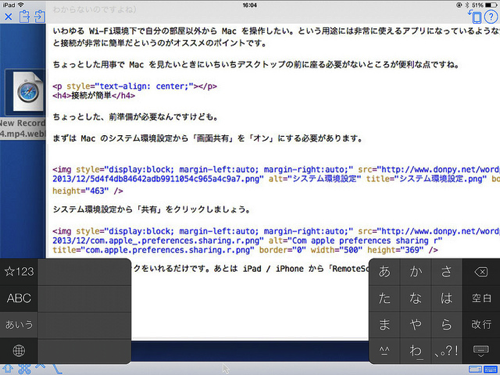
Task: Click the '5d4f4db84642adb9911054c965a4c9a7.png' file name
Action: [x=175, y=179]
